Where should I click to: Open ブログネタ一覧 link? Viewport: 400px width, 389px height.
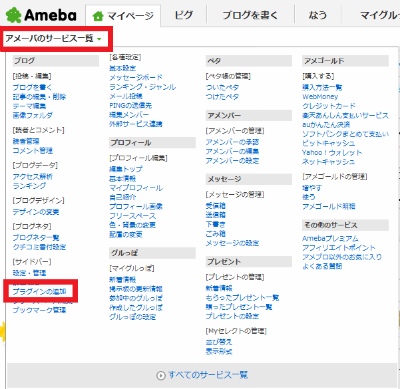(36, 238)
